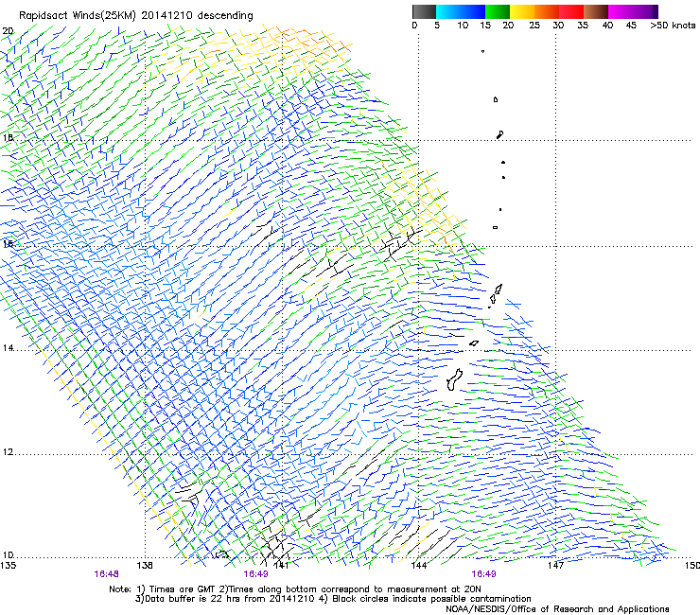
Task: Click the longitude label '144'
Action: 418,566
